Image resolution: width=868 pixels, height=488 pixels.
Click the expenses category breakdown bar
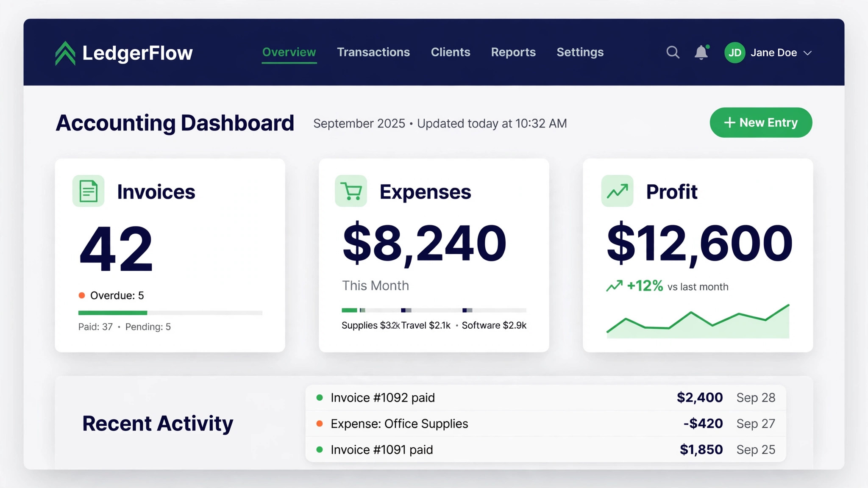tap(434, 310)
